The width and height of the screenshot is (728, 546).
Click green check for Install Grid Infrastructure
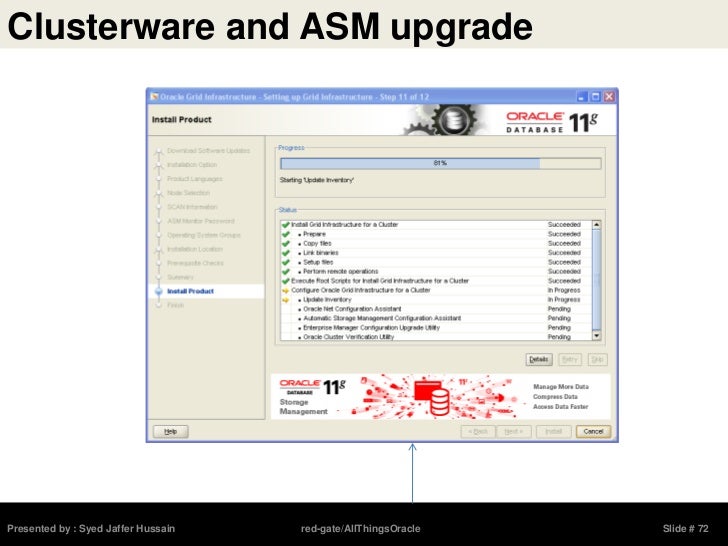(286, 225)
